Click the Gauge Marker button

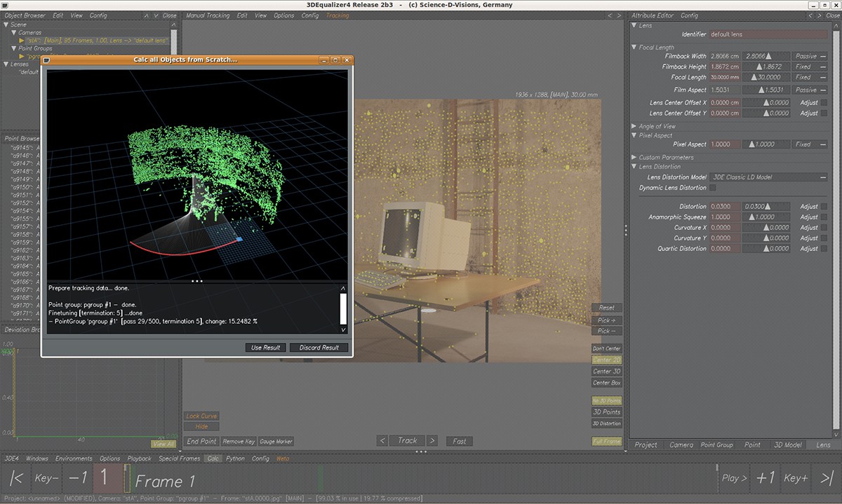(276, 442)
